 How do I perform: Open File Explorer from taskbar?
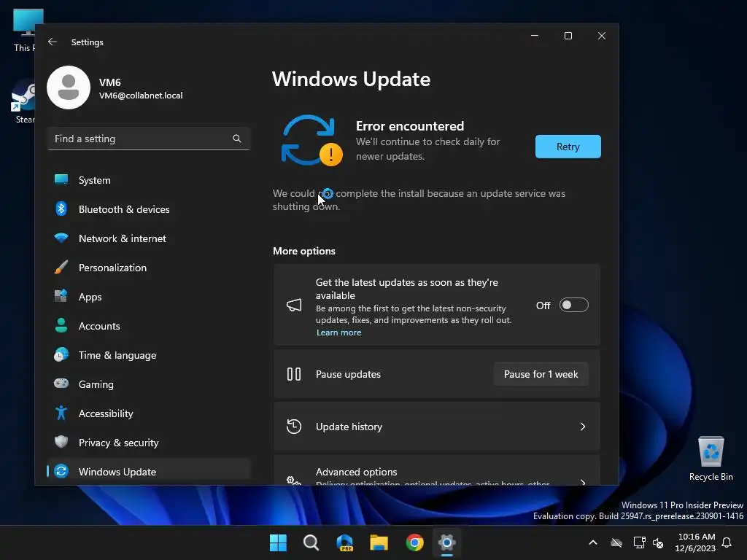point(379,542)
